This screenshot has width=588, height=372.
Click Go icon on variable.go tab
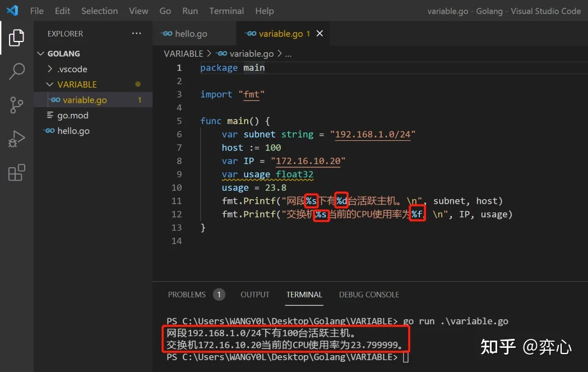251,34
